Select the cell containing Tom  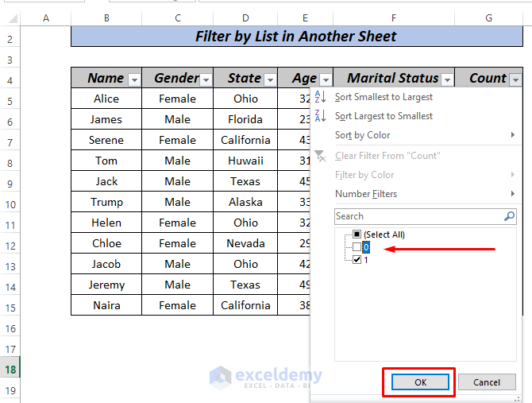pyautogui.click(x=106, y=161)
